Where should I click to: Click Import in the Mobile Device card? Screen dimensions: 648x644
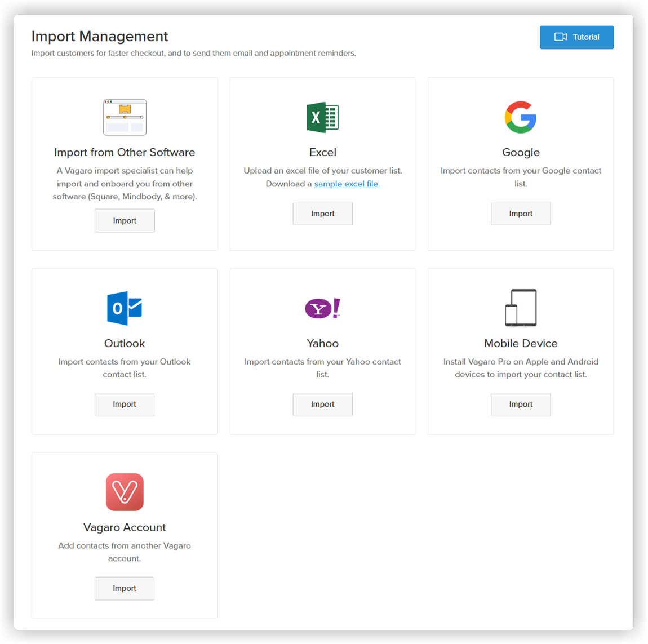click(x=521, y=404)
